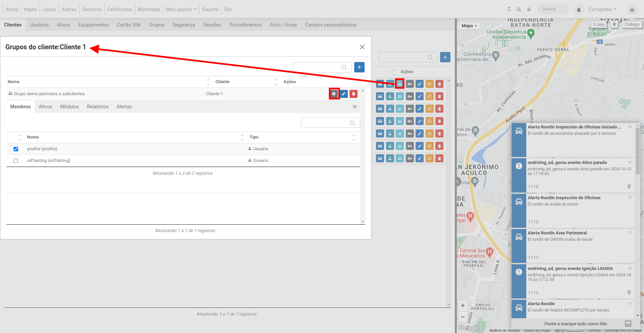The width and height of the screenshot is (644, 333).
Task: Open the apps grid menu
Action: tap(632, 10)
